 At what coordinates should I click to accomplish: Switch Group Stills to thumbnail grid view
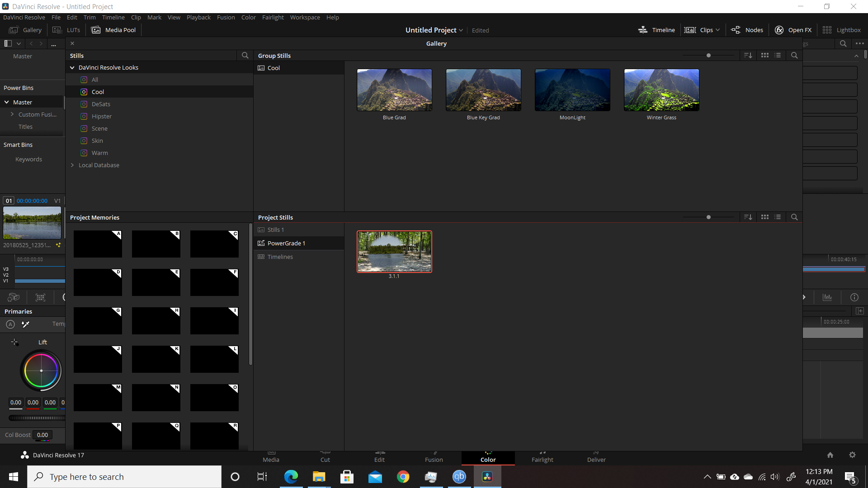(x=765, y=55)
